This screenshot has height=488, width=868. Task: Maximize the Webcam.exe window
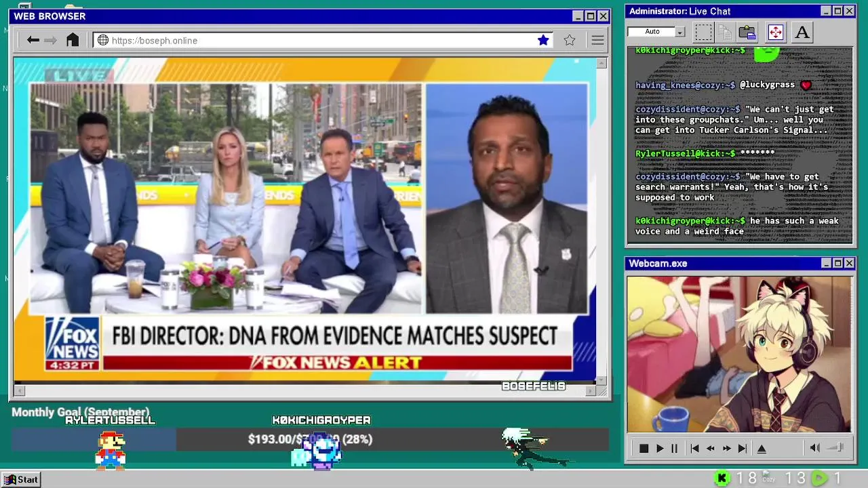point(837,264)
